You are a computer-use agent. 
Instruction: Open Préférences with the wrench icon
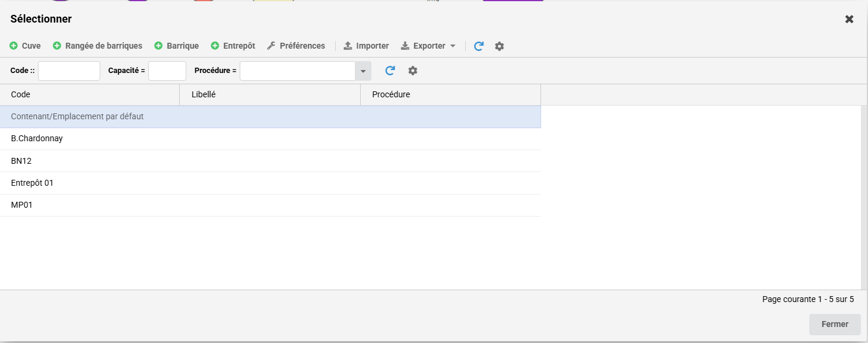[271, 46]
